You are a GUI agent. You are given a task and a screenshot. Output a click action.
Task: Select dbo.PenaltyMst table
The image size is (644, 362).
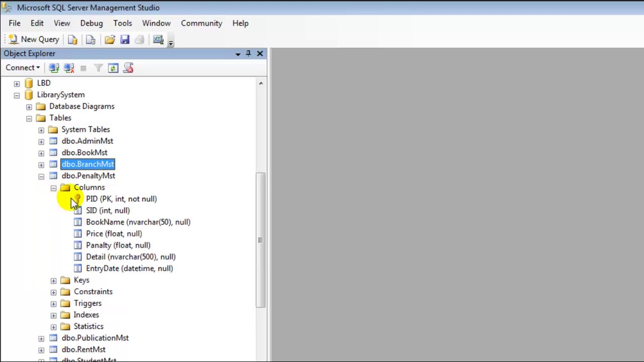point(89,175)
